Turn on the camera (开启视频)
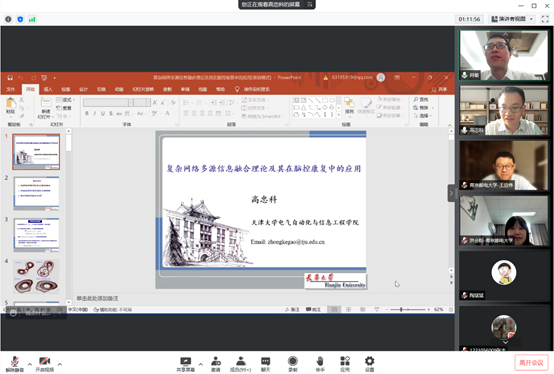 [45, 364]
